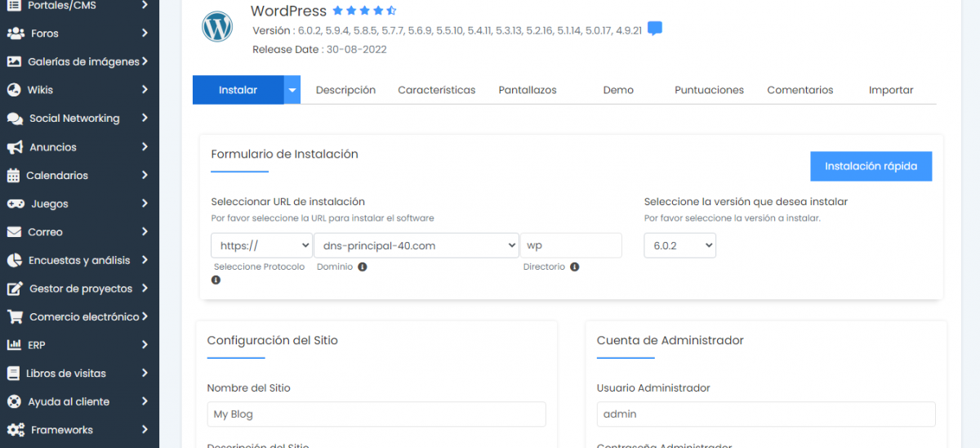Image resolution: width=980 pixels, height=448 pixels.
Task: Switch to the Pantallazos tab
Action: point(528,90)
